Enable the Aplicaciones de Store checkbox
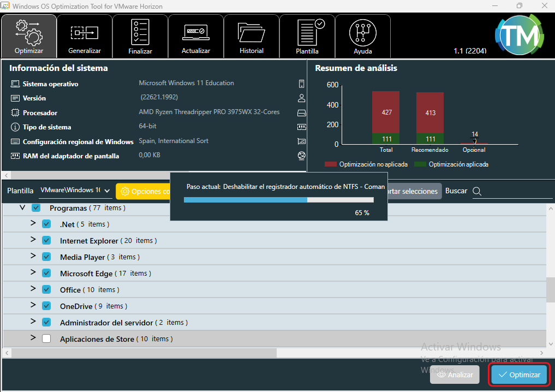Viewport: 555px width, 392px height. [x=46, y=338]
